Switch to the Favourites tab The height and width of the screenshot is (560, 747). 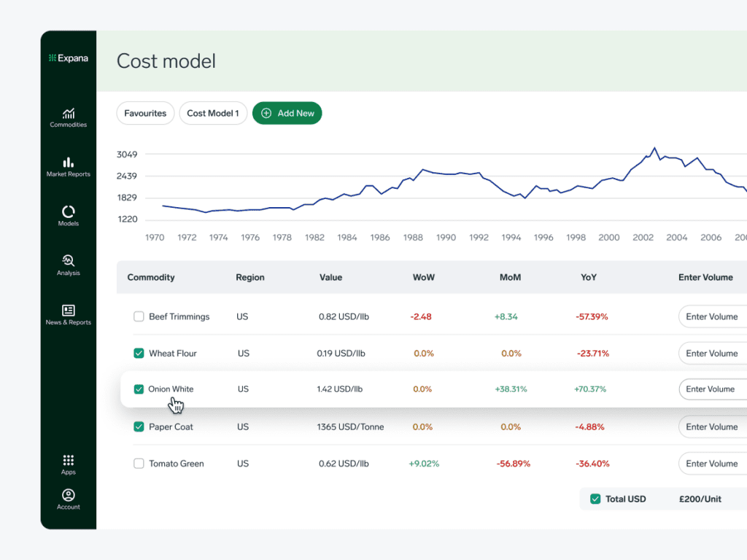pyautogui.click(x=145, y=113)
